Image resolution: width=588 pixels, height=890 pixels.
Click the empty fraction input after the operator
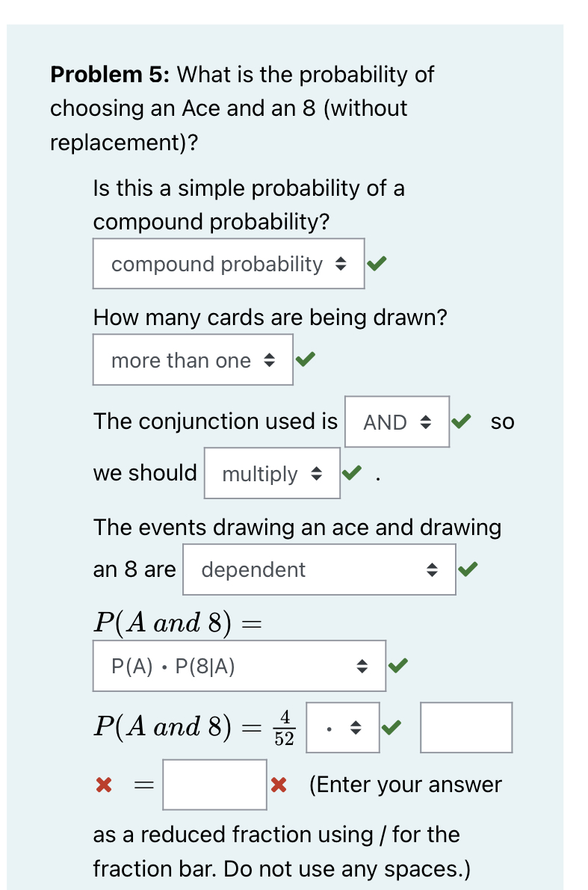(466, 726)
